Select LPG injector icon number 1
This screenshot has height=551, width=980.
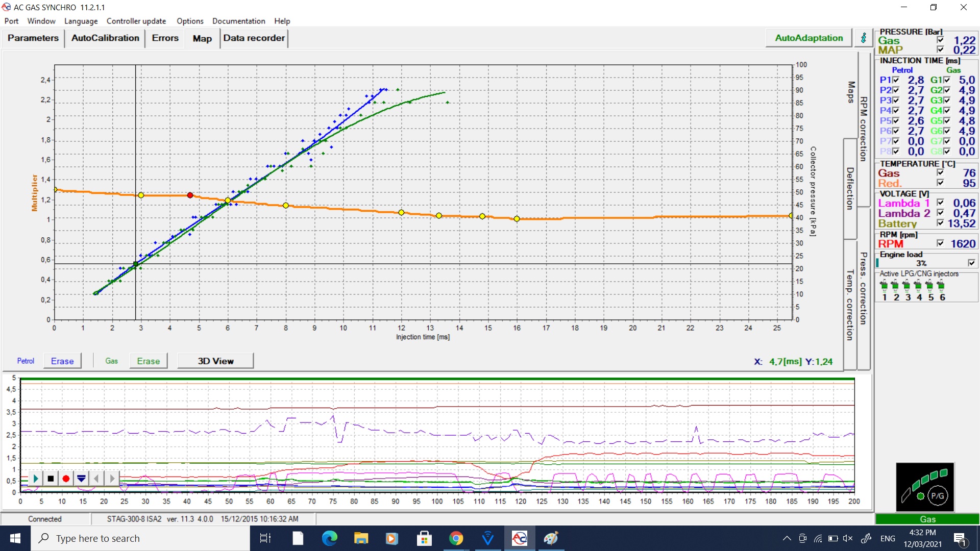[x=884, y=285]
